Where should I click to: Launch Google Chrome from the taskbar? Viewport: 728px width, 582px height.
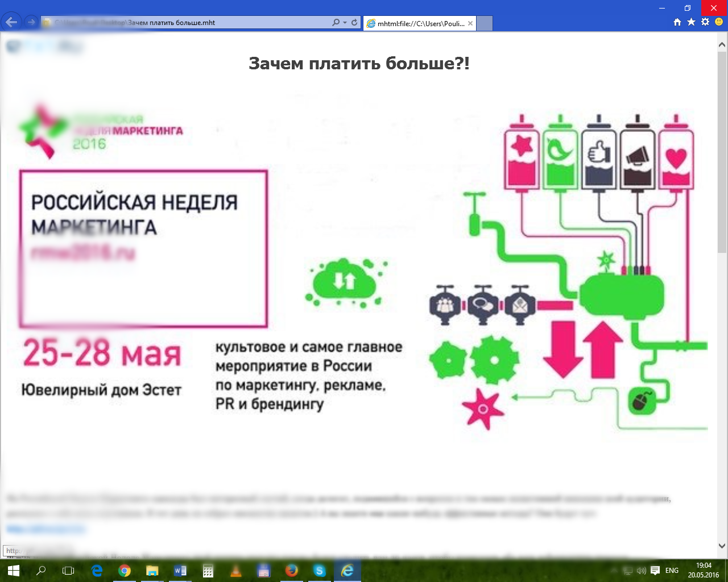[124, 570]
